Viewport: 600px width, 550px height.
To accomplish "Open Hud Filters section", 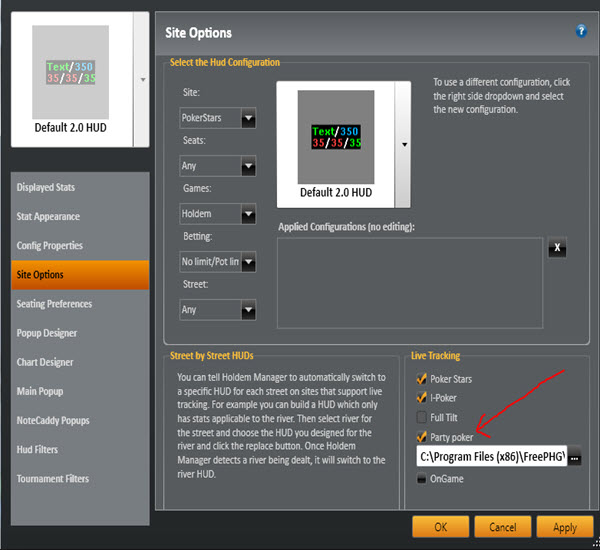I will pos(80,449).
